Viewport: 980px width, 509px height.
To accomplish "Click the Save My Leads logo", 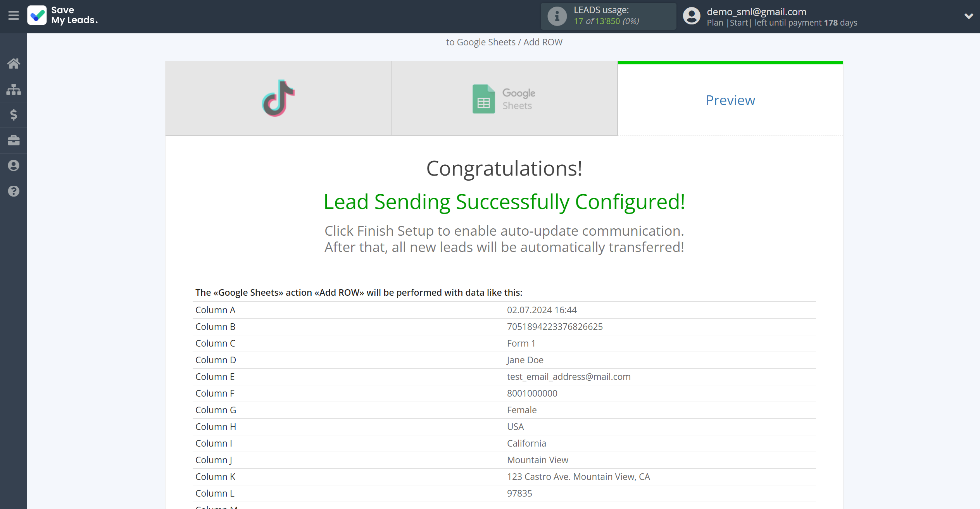I will (62, 16).
